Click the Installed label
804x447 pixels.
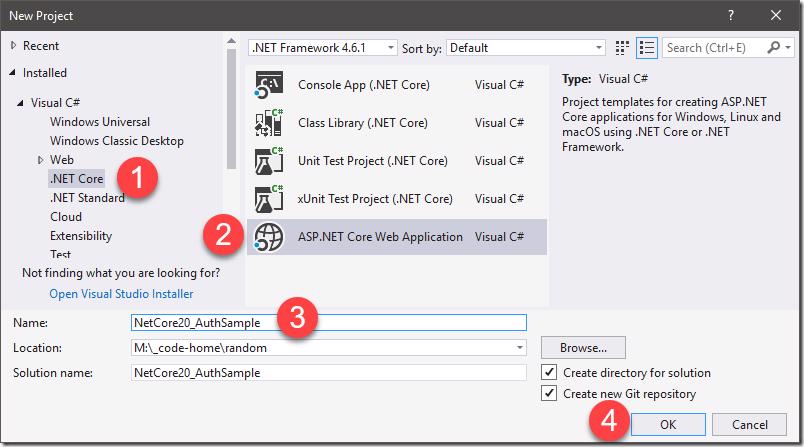45,73
